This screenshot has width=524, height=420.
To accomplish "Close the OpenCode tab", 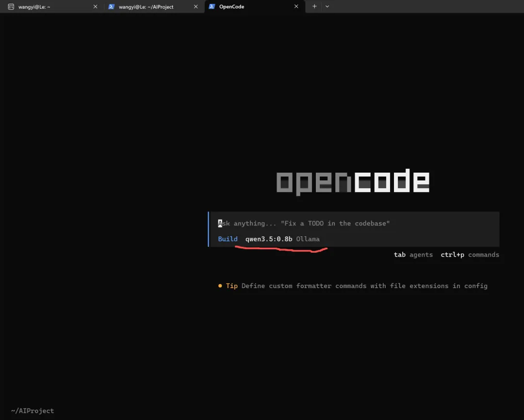I will 296,7.
